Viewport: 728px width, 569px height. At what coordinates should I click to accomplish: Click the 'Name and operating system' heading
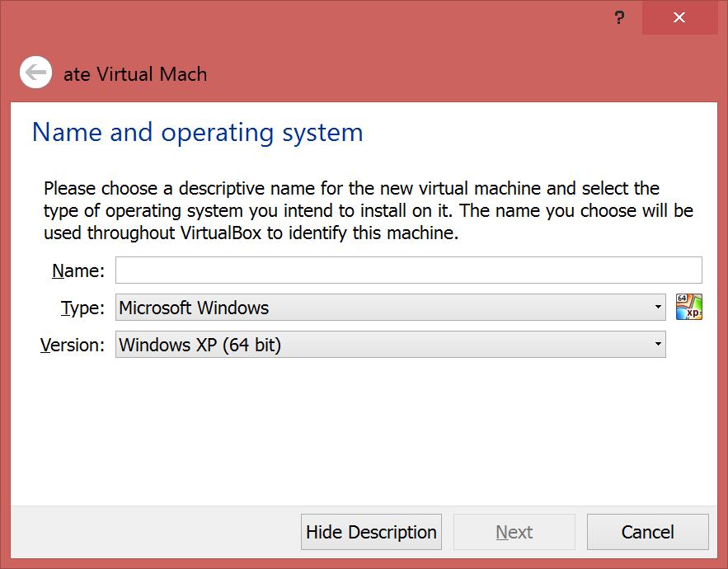click(197, 133)
